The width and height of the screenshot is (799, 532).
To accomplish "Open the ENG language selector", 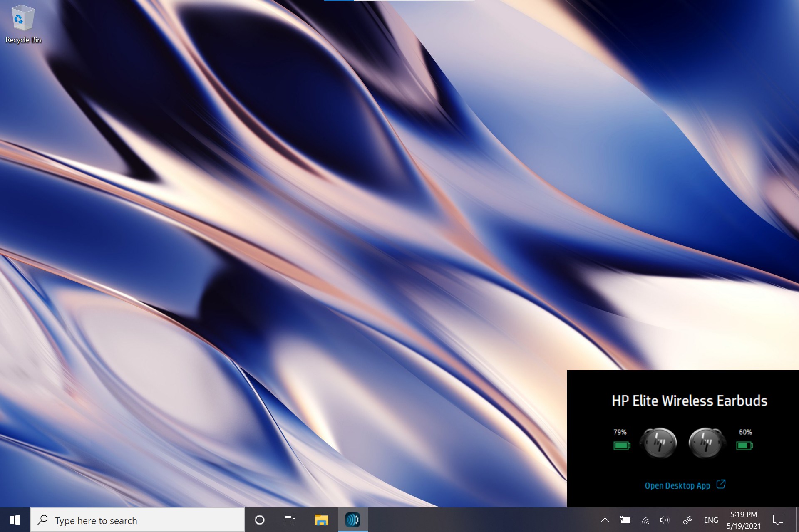I will pyautogui.click(x=712, y=520).
